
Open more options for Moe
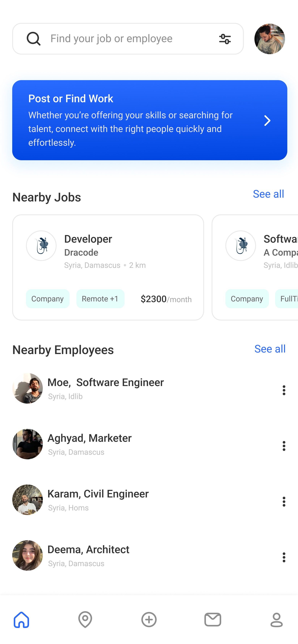284,390
